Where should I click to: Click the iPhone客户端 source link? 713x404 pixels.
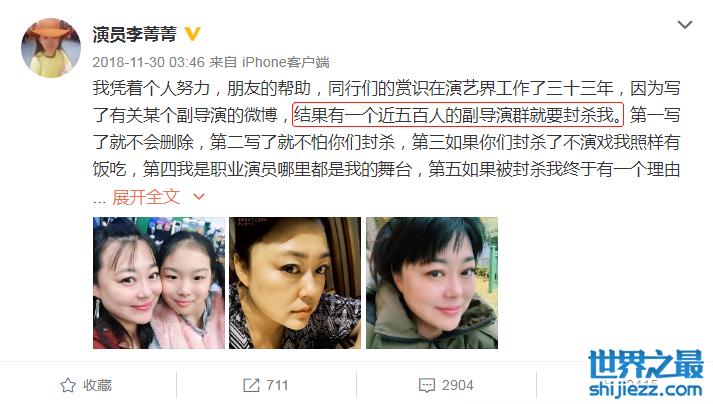tap(286, 62)
